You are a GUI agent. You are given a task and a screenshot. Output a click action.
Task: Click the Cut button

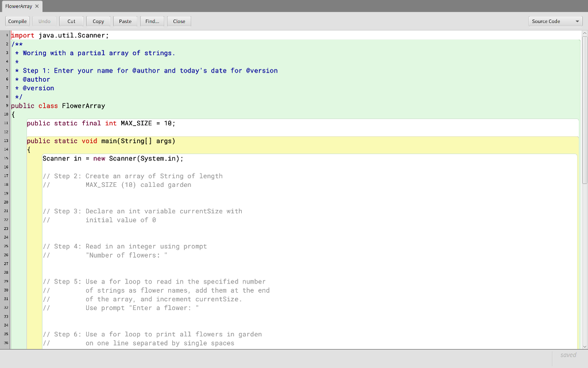[x=71, y=21]
